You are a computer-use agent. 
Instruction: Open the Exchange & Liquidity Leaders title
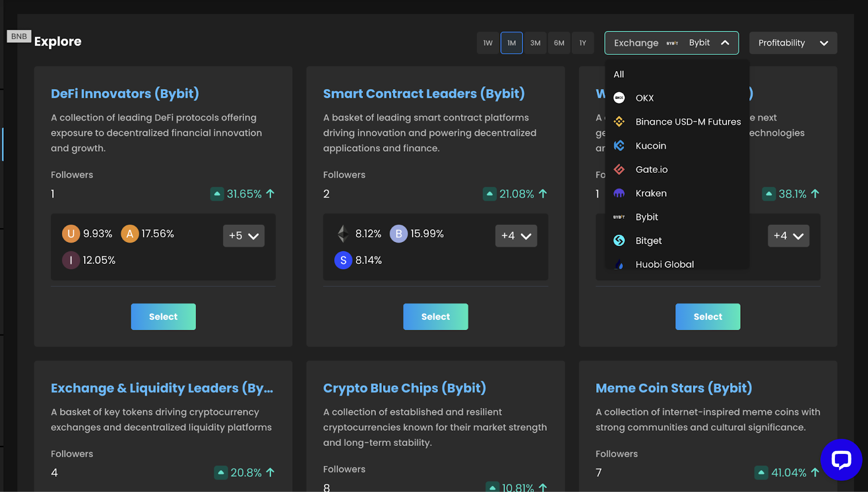[x=162, y=388]
